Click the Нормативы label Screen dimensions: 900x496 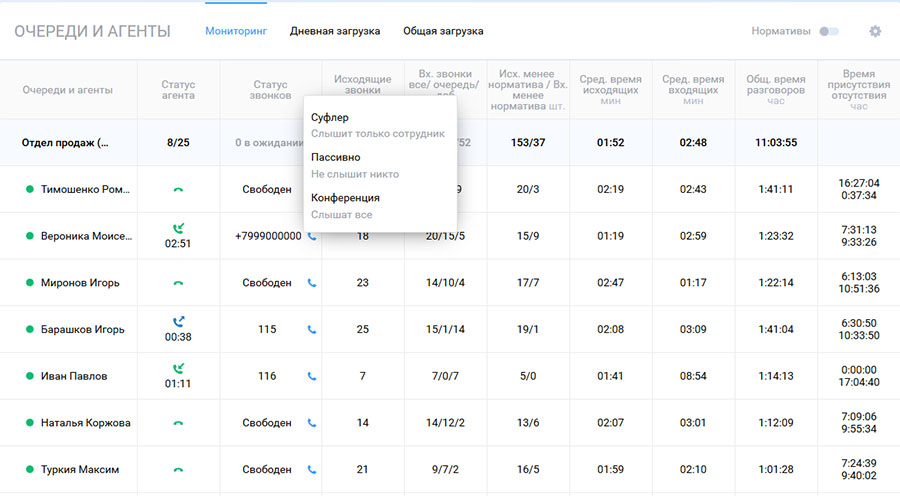781,31
